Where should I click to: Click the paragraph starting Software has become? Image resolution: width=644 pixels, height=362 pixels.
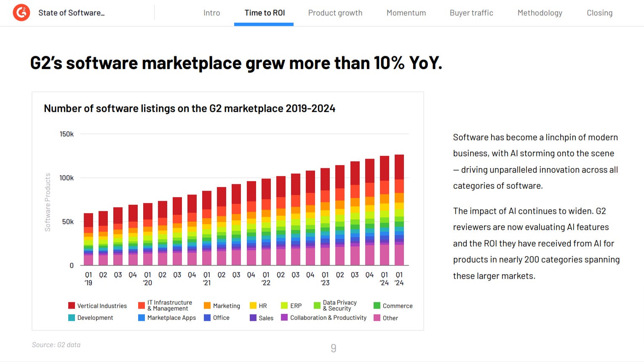pyautogui.click(x=535, y=161)
